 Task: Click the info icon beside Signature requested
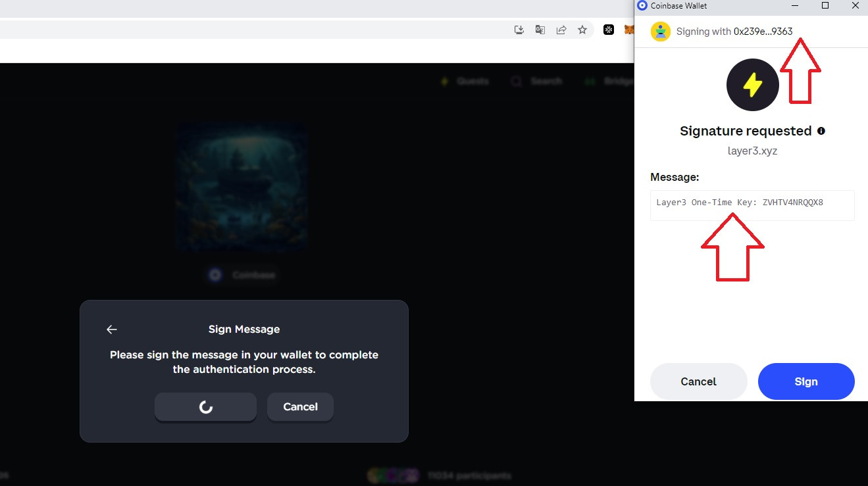click(821, 131)
